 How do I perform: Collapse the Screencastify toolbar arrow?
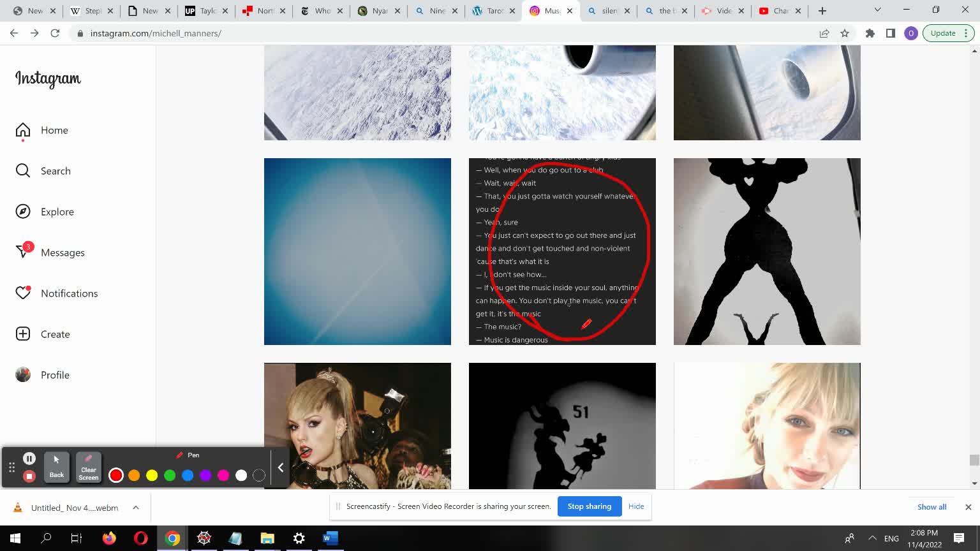(280, 467)
